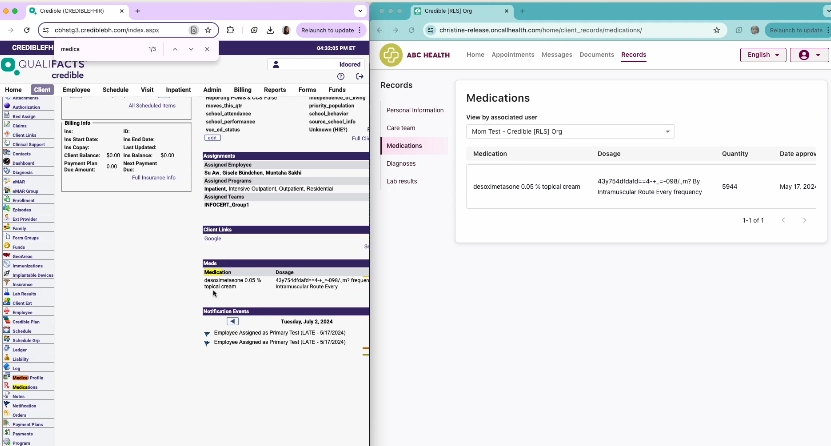Open Payments sidebar item

pos(22,434)
